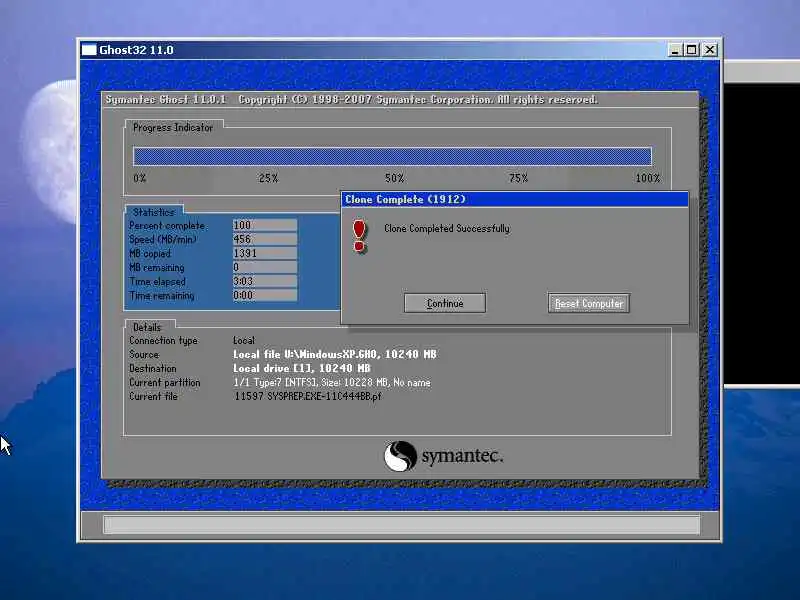Minimize the Ghost32 11.0 window

pyautogui.click(x=675, y=49)
